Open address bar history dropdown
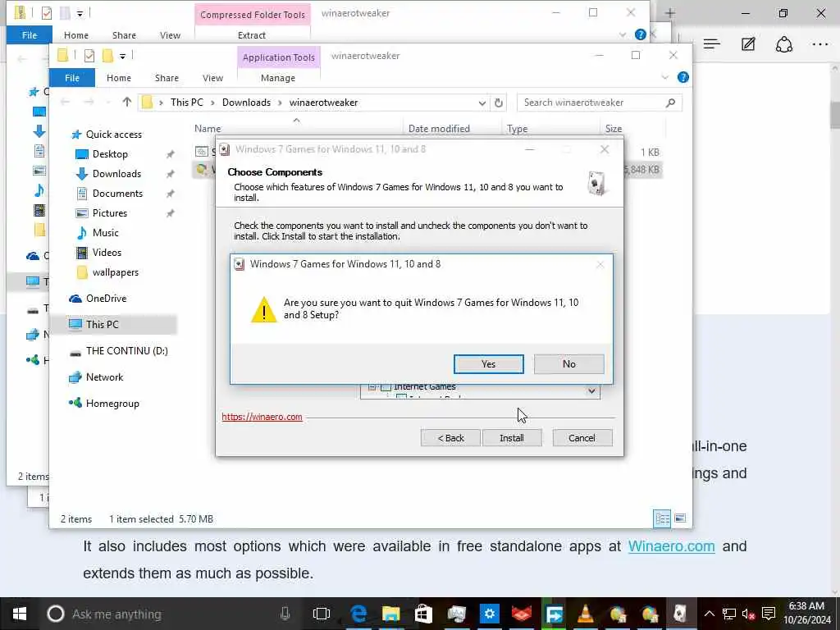Image resolution: width=840 pixels, height=630 pixels. (x=482, y=103)
